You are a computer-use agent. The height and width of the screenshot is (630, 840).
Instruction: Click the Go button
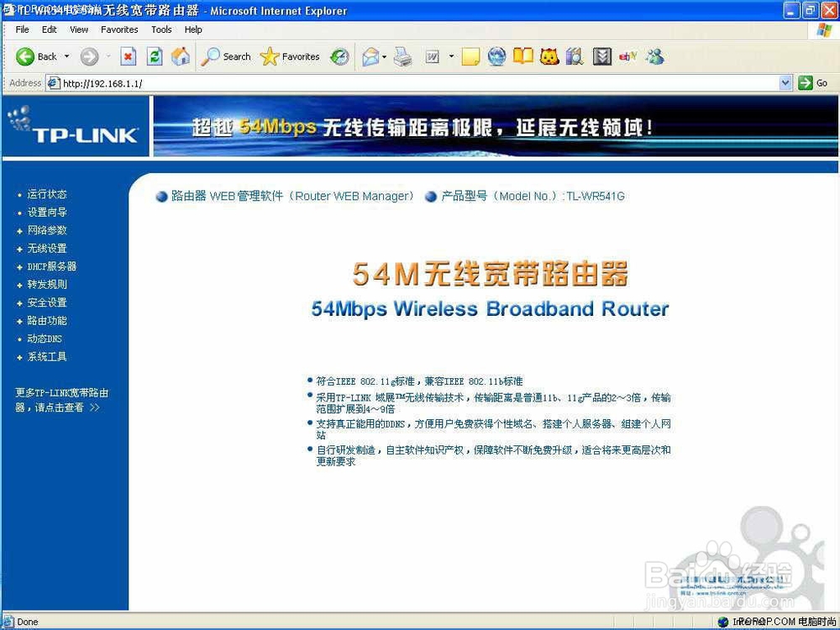(x=812, y=83)
